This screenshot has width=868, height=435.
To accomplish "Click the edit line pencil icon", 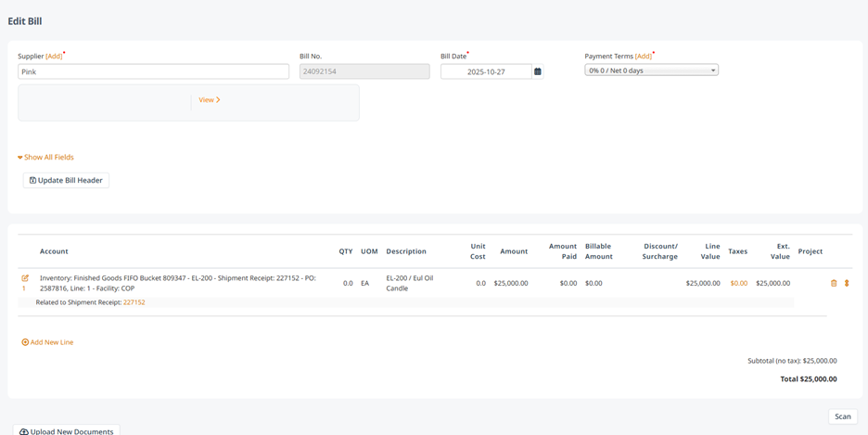I will pos(25,278).
